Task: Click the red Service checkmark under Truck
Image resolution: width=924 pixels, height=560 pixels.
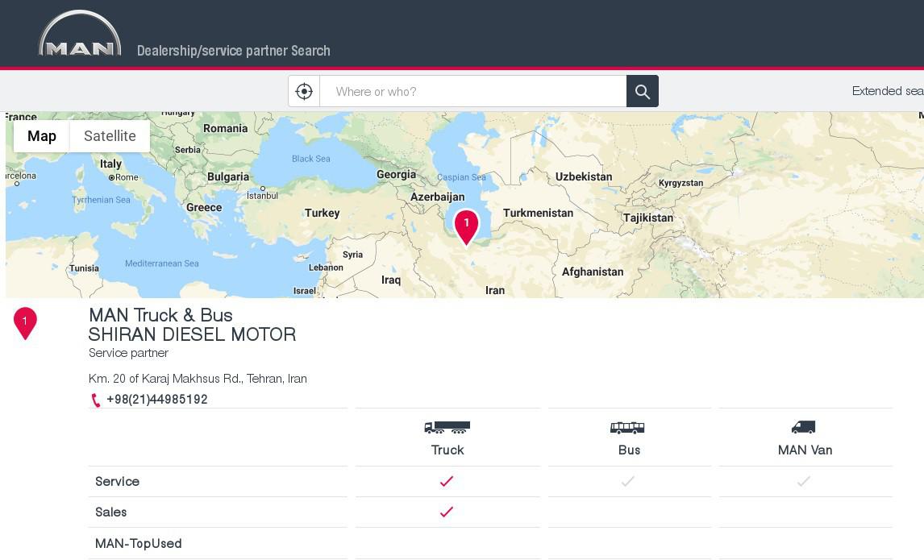Action: [x=447, y=481]
